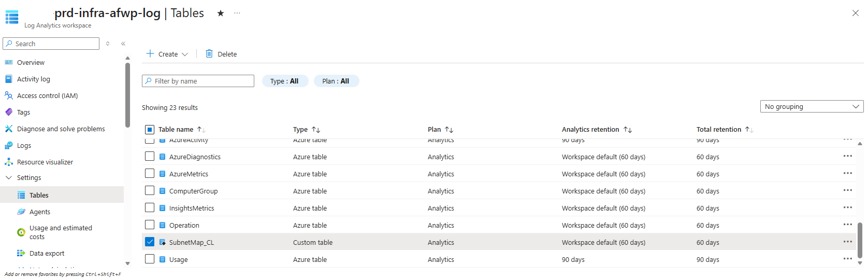This screenshot has height=278, width=868.
Task: Click the Type : All filter pill
Action: (x=284, y=81)
